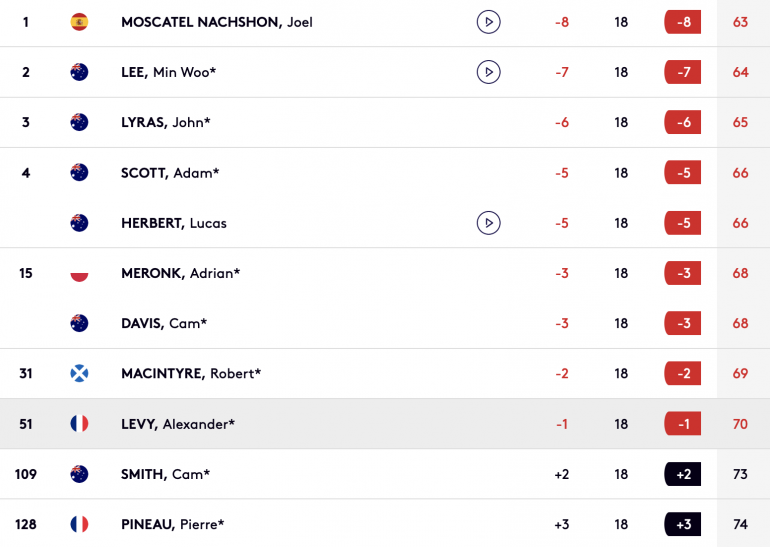The width and height of the screenshot is (770, 547).
Task: Click the -1 red badge for Levy
Action: (x=683, y=424)
